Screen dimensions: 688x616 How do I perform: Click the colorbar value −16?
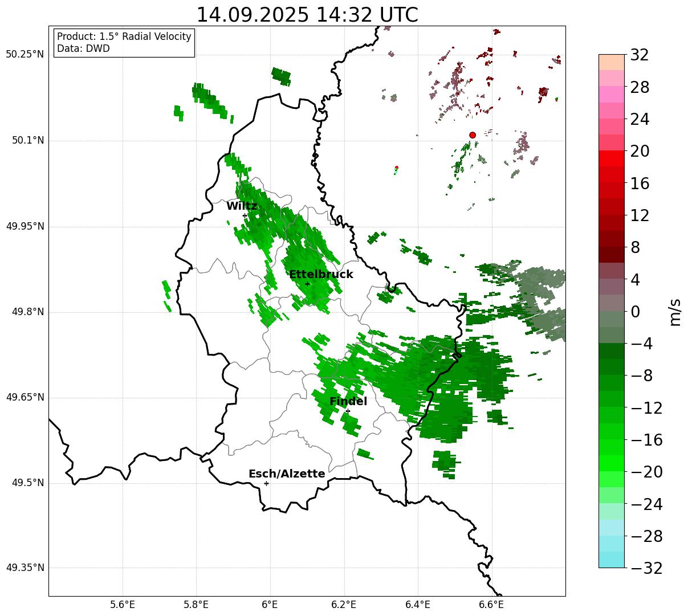(x=646, y=440)
